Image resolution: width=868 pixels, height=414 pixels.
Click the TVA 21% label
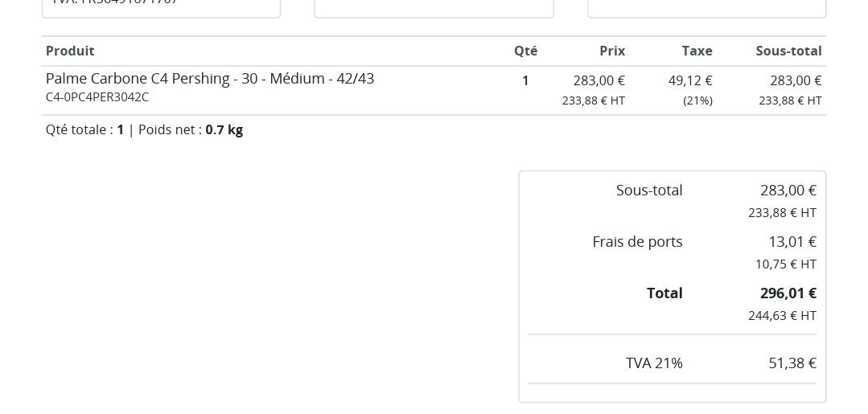[x=654, y=363]
